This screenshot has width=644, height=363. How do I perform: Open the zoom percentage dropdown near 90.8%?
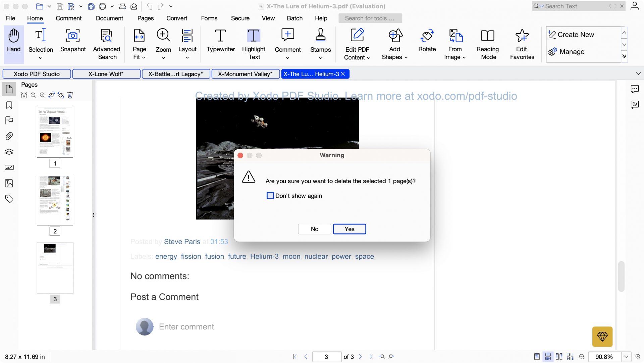(x=626, y=357)
